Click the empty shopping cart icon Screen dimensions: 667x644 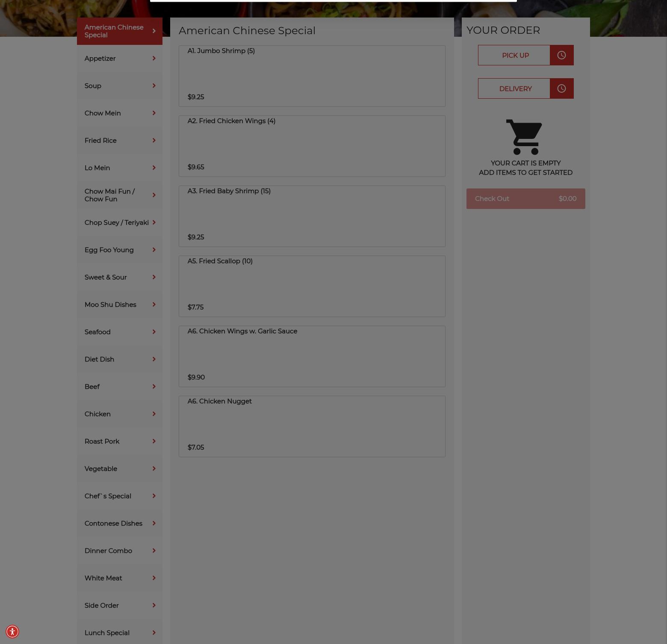(x=524, y=137)
